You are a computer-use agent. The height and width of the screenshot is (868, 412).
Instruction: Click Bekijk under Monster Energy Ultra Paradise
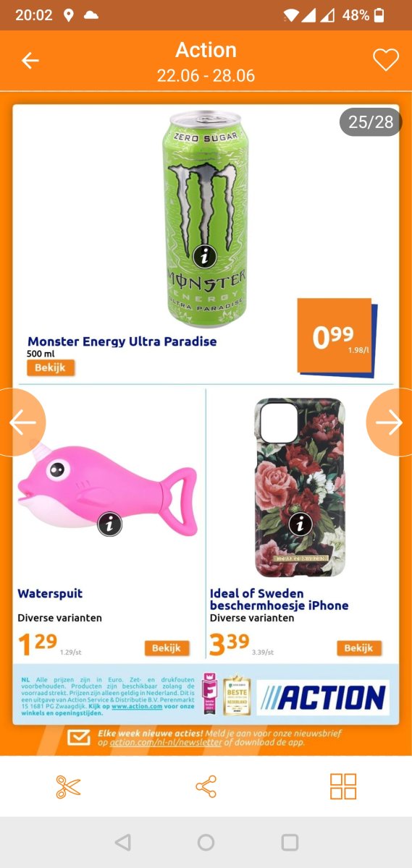point(51,367)
